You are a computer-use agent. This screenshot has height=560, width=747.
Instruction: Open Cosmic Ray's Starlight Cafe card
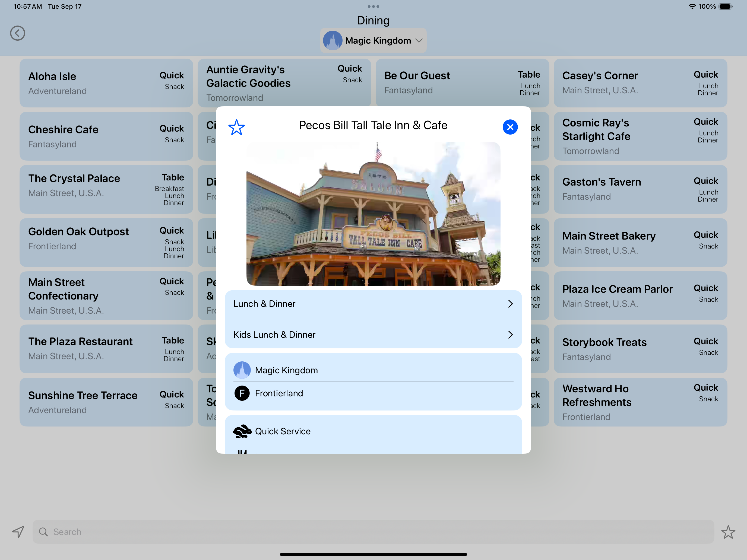(640, 136)
